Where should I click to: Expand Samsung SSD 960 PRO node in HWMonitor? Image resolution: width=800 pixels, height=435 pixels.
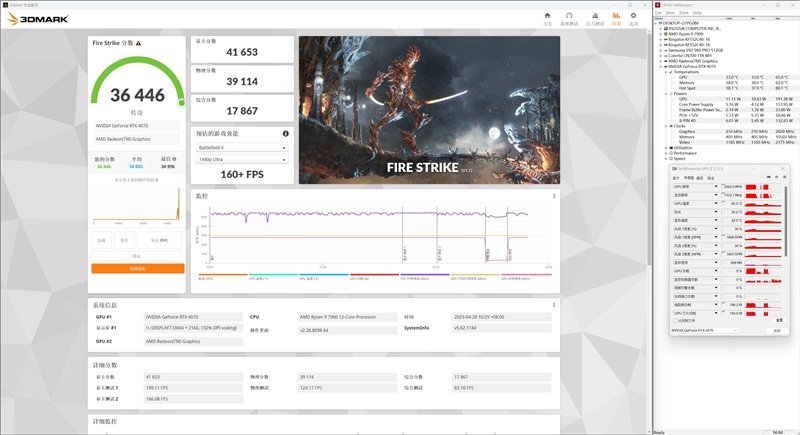[x=661, y=50]
